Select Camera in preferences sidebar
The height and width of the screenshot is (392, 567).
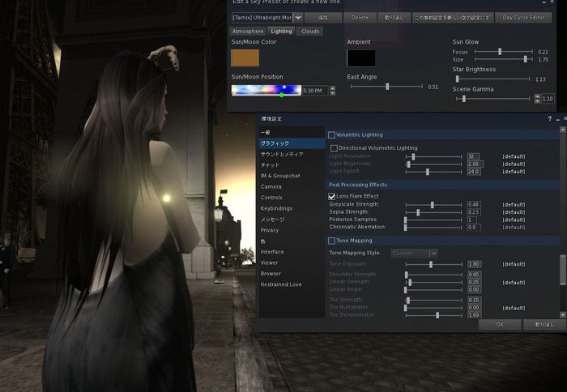292,187
